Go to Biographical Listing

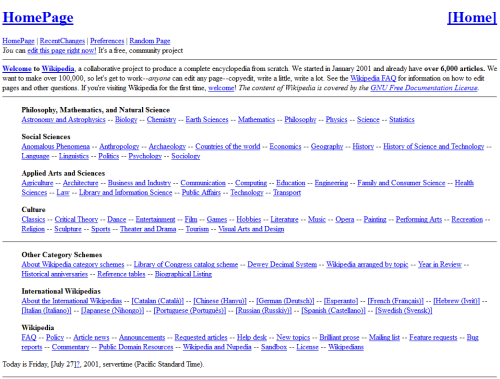[x=183, y=274]
